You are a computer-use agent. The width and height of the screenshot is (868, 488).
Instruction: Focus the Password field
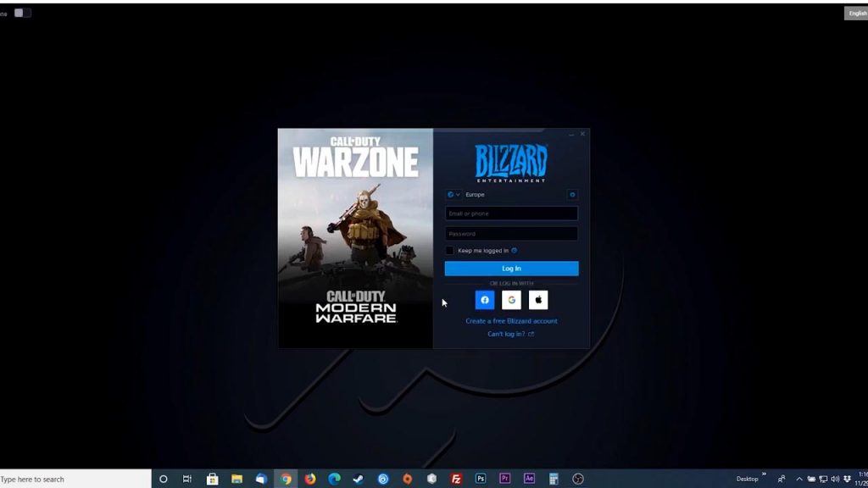[511, 234]
